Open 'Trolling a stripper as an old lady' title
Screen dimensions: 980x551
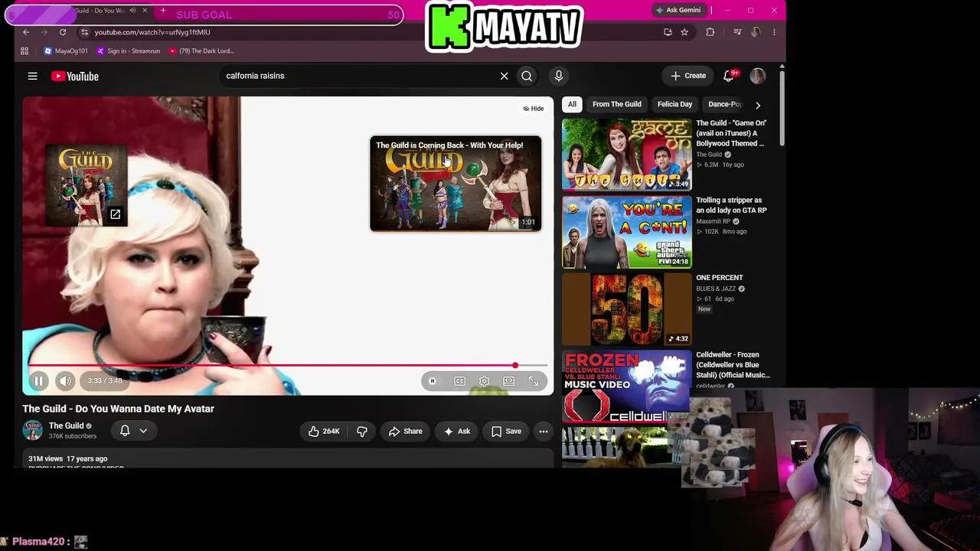(x=731, y=205)
